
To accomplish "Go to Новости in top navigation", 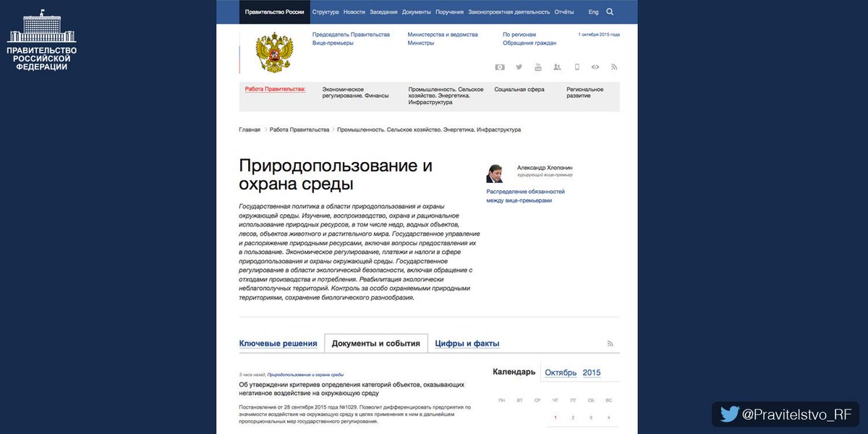I will 354,12.
